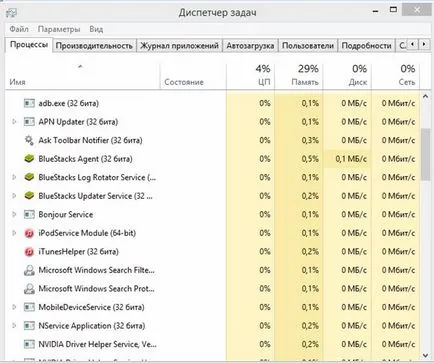434x363 pixels.
Task: Open the Вид menu
Action: [96, 29]
